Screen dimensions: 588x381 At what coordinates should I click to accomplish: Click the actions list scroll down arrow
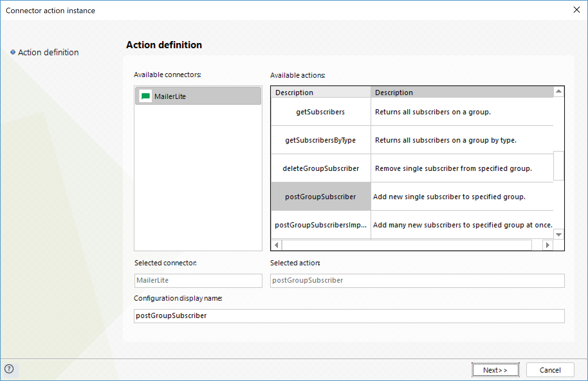559,235
